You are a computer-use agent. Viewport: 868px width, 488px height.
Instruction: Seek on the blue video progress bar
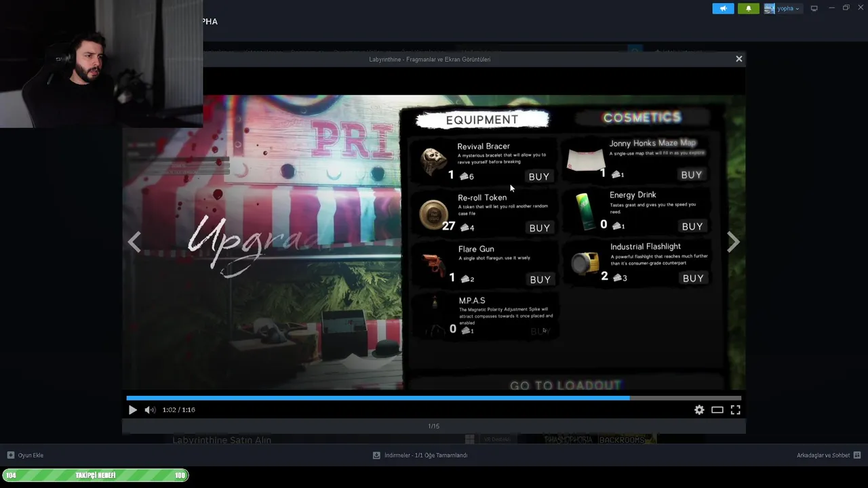tap(434, 398)
